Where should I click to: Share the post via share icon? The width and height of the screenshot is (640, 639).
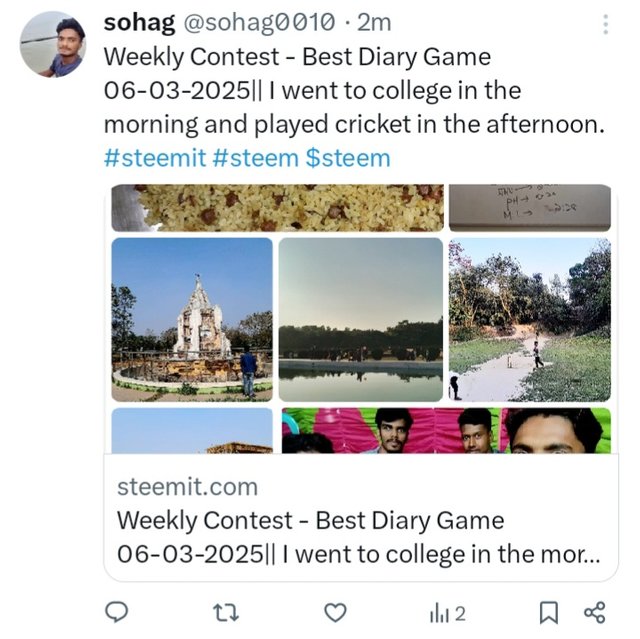tap(594, 611)
